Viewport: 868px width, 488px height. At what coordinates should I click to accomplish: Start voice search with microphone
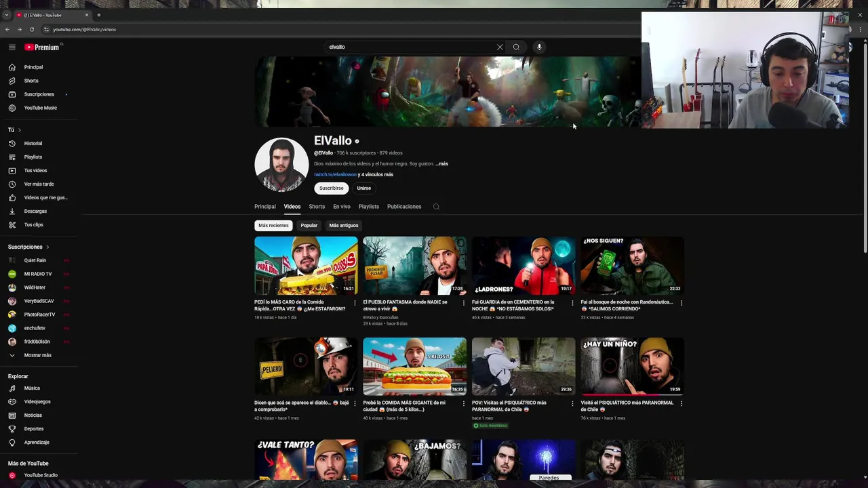point(539,47)
